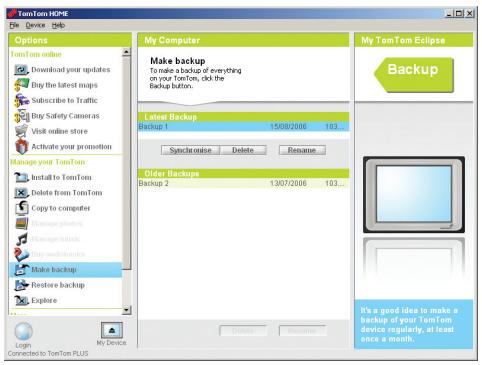Click the TomTom online section heading
Screen dimensions: 482x365
click(x=36, y=54)
